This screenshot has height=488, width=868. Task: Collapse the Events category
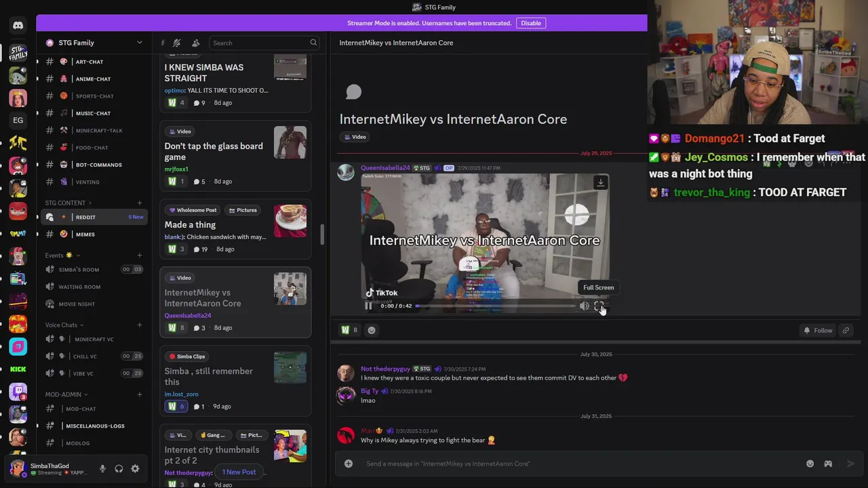pos(62,256)
